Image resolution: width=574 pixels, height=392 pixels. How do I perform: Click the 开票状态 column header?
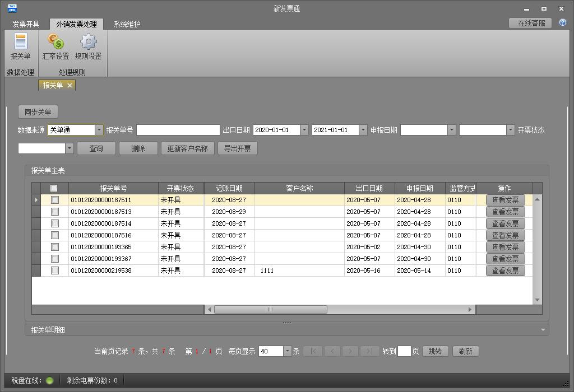coord(181,188)
